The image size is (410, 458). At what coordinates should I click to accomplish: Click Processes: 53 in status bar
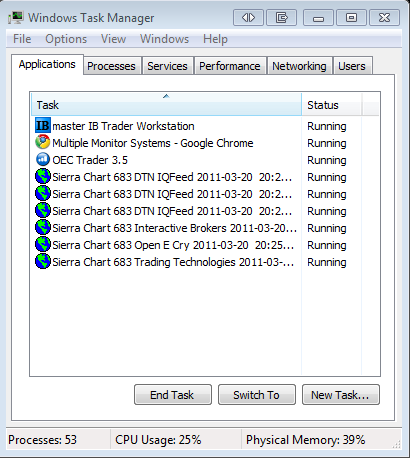tap(42, 440)
